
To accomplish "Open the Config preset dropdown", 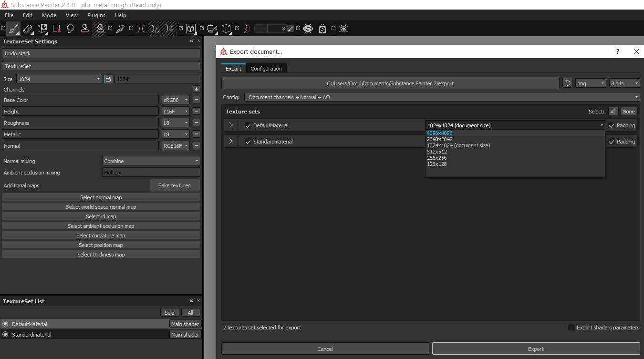I will click(442, 97).
